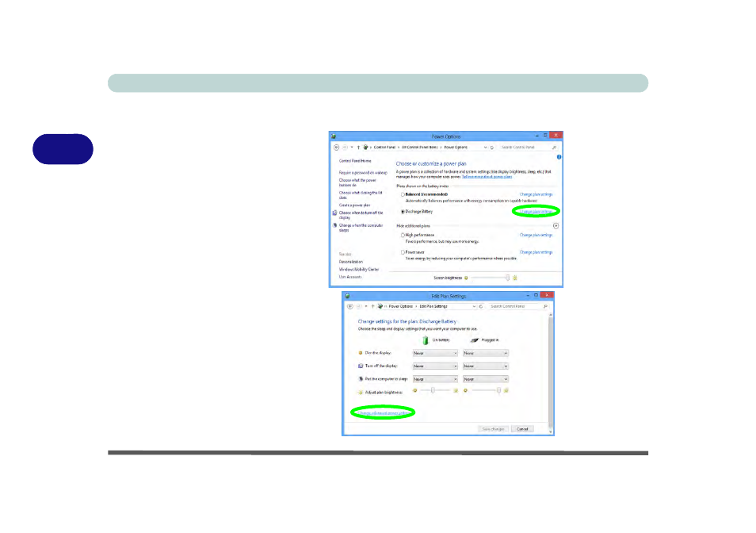Click Power Options breadcrumb in Edit Plan Settings
Image resolution: width=756 pixels, height=533 pixels.
pos(400,307)
